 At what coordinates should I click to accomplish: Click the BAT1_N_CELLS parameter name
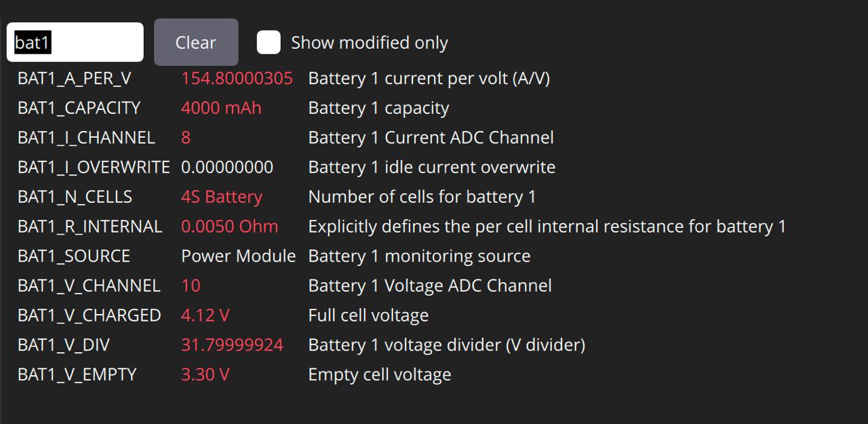click(x=75, y=197)
